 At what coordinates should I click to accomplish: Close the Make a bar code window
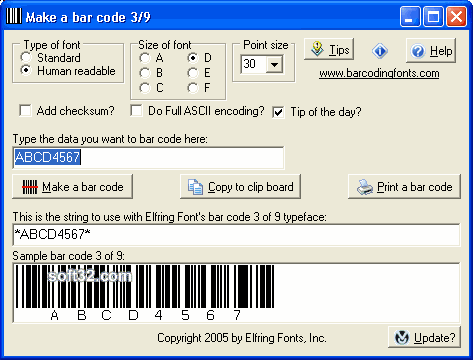click(456, 17)
